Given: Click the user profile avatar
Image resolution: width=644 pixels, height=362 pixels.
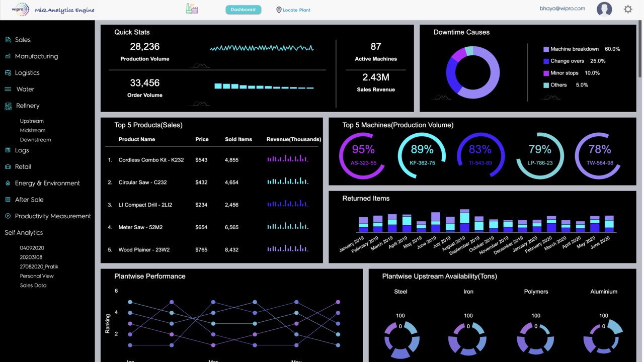Looking at the screenshot, I should [x=604, y=9].
